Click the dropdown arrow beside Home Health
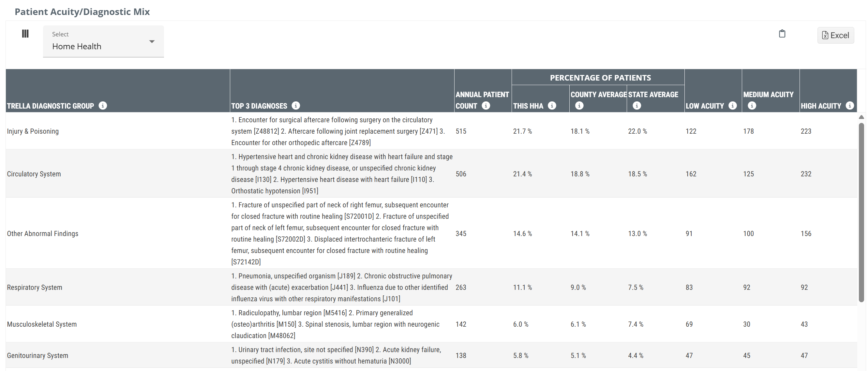 152,41
